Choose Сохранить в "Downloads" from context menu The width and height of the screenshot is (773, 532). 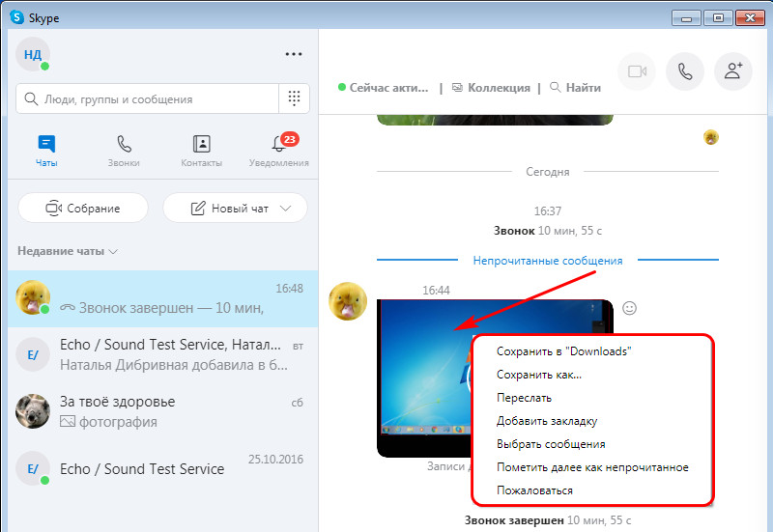(x=563, y=351)
